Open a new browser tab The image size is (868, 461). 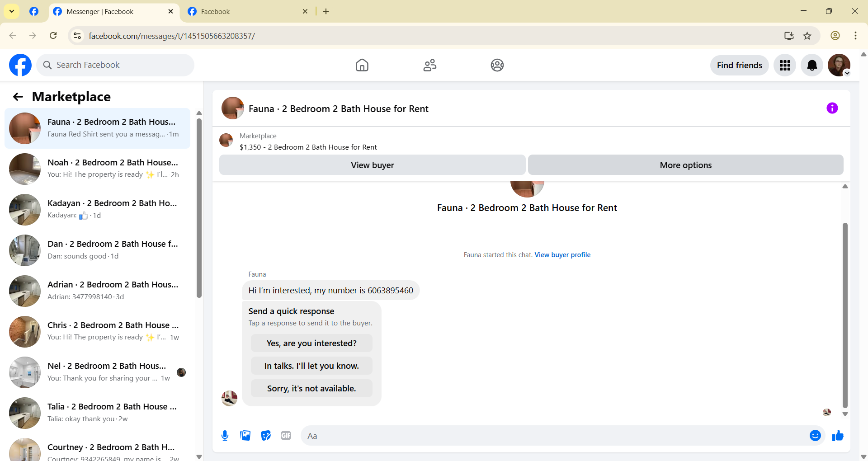point(326,11)
